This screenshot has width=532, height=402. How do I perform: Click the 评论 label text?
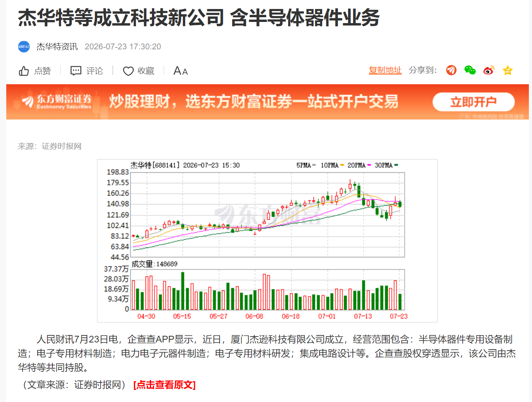tap(95, 71)
